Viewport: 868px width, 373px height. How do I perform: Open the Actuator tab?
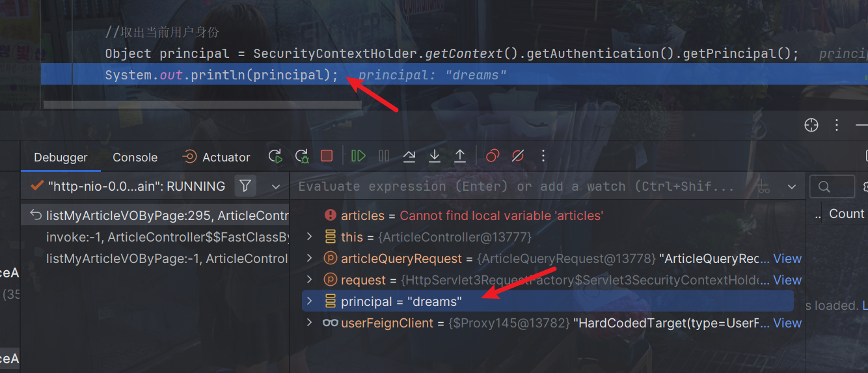click(x=217, y=157)
